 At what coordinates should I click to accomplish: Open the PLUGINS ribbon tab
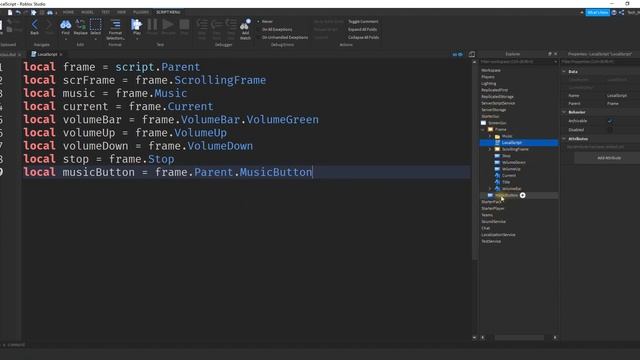point(141,12)
